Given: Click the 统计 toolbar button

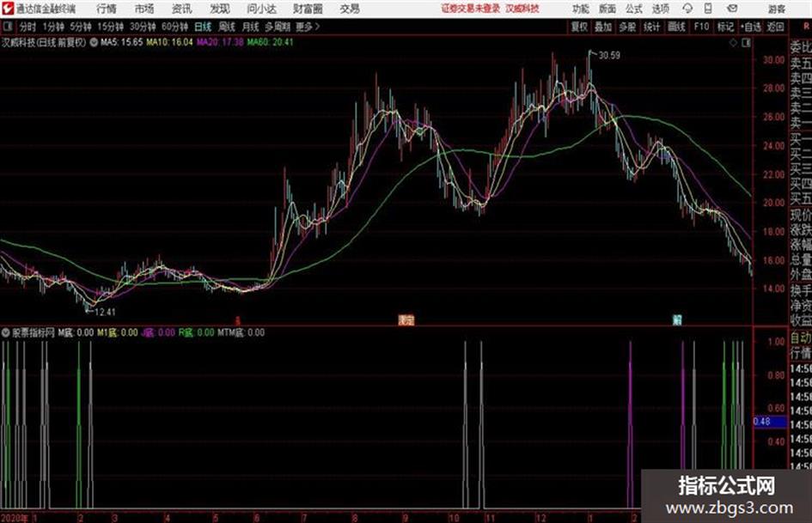Looking at the screenshot, I should click(x=651, y=27).
